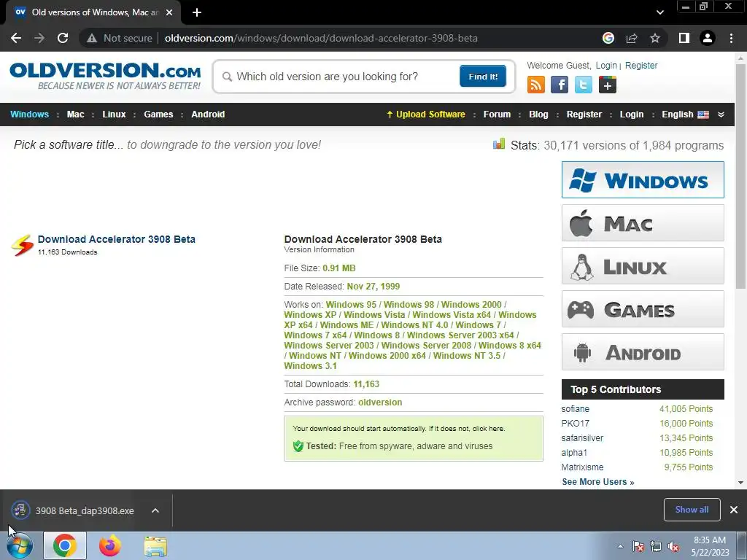747x560 pixels.
Task: Open browser side panel icon
Action: 684,38
